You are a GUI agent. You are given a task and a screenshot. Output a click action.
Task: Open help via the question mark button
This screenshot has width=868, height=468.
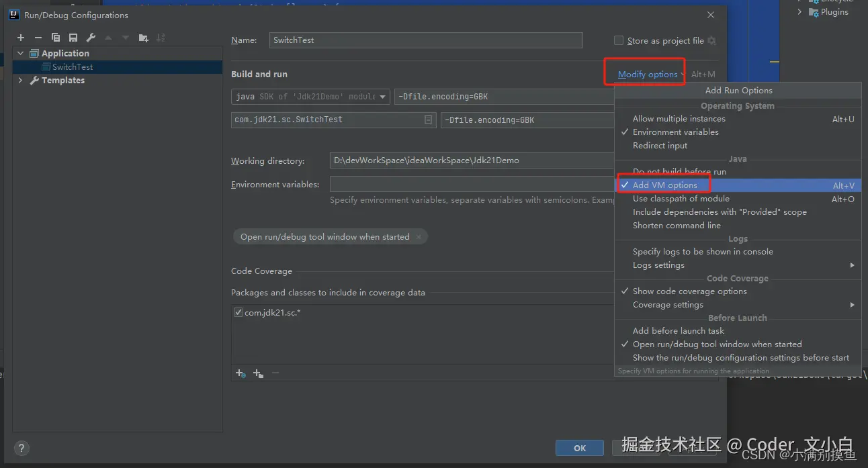click(x=22, y=448)
